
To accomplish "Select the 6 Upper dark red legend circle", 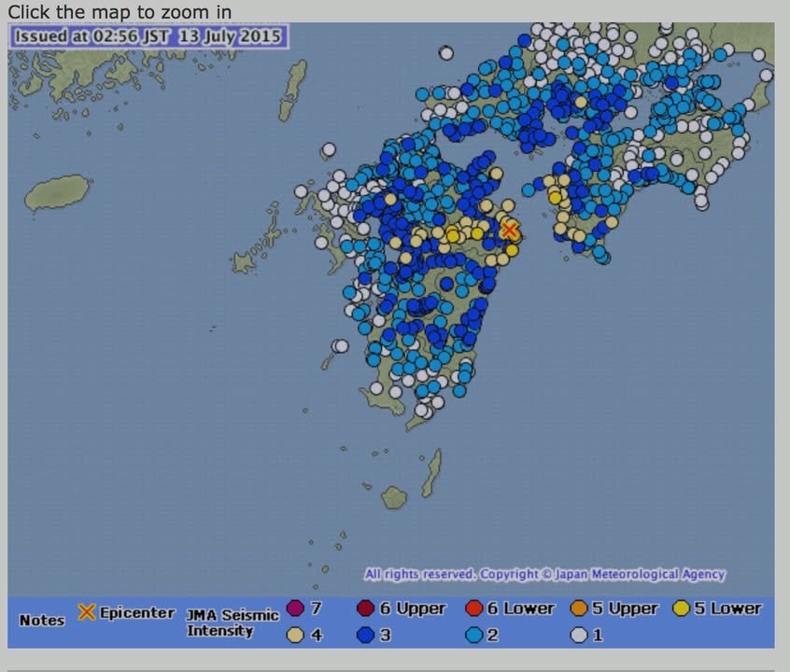I will click(x=365, y=609).
